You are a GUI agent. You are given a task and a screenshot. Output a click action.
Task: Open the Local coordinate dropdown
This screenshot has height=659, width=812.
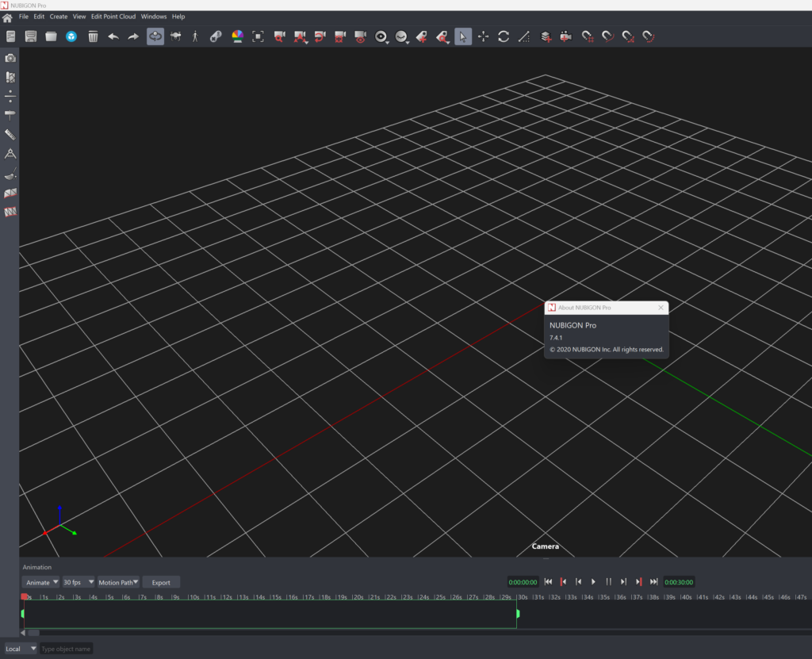click(20, 649)
